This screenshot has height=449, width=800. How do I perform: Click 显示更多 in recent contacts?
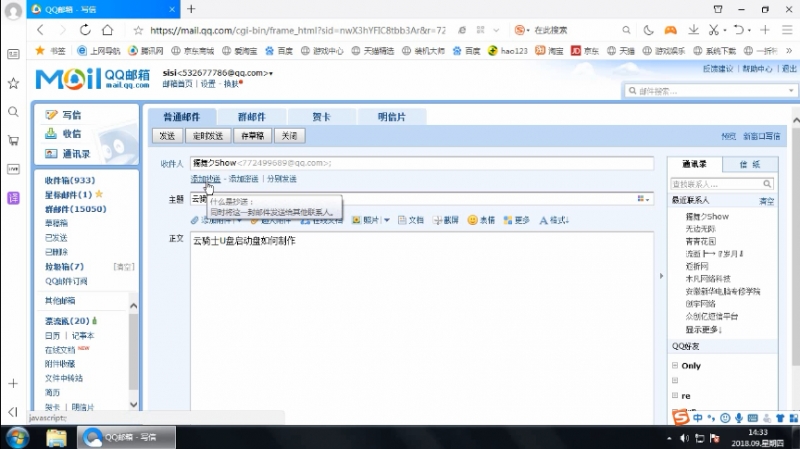pos(704,330)
